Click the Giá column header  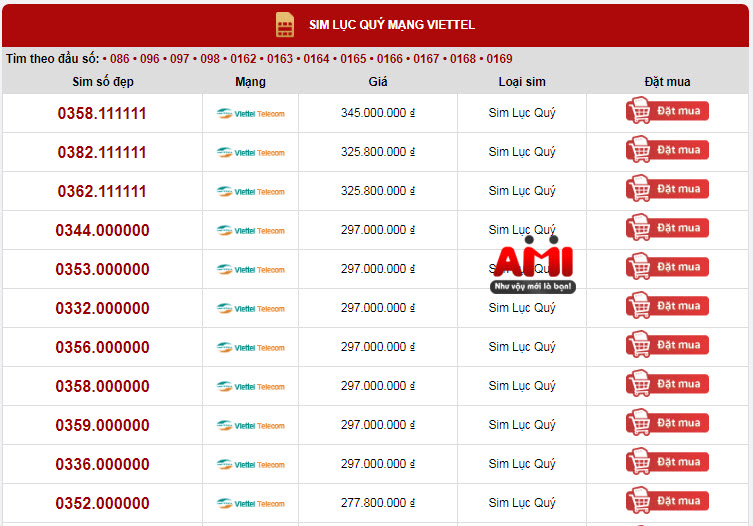(378, 82)
